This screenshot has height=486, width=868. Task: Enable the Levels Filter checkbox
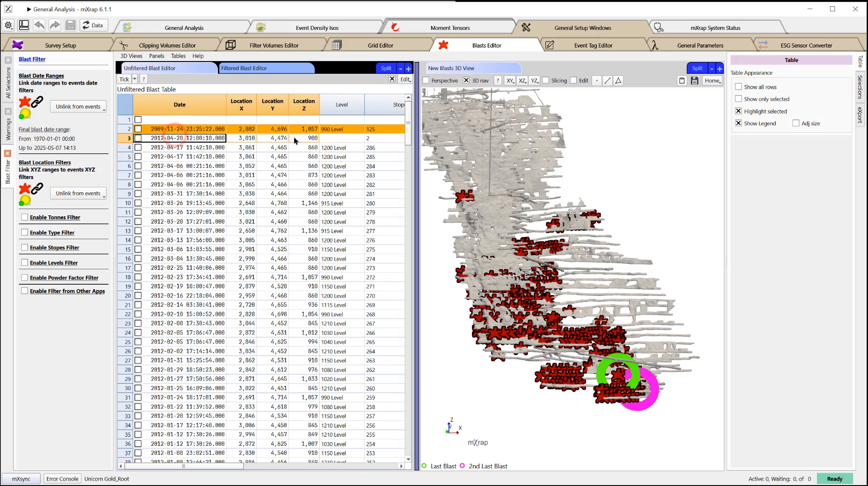[x=24, y=262]
